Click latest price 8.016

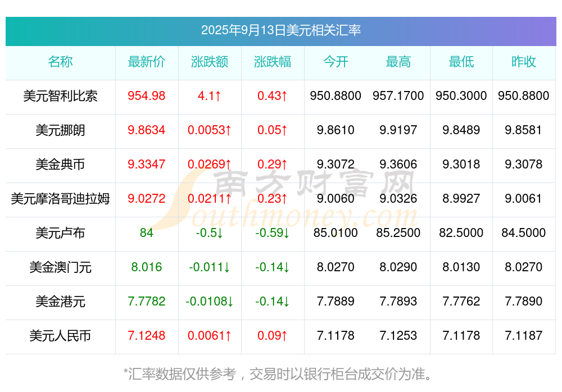coord(147,267)
